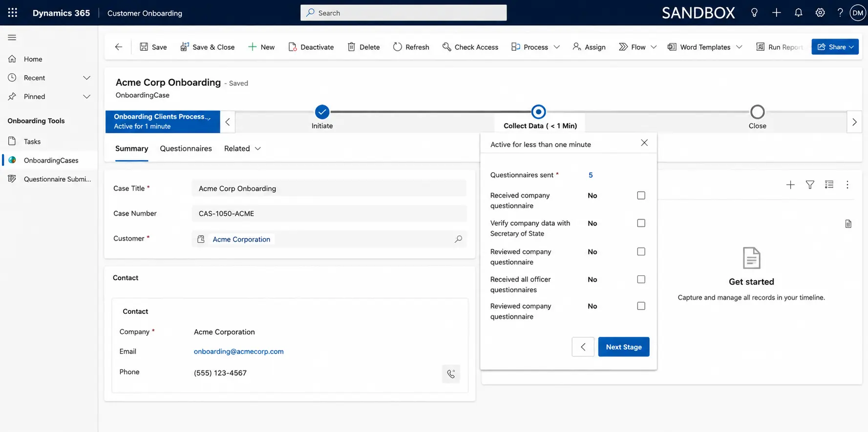Open the timeline filter icon
The height and width of the screenshot is (432, 868).
click(810, 185)
